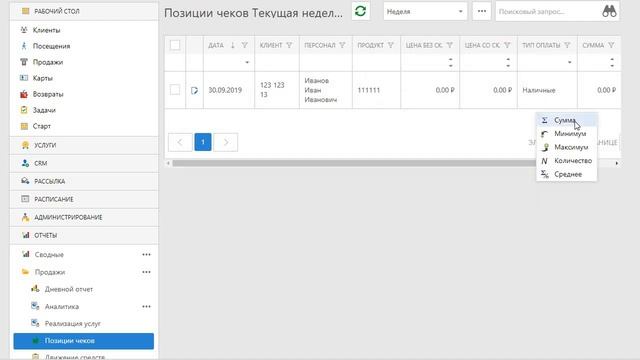This screenshot has width=640, height=360.
Task: Choose Среднее in the aggregate menu
Action: click(x=567, y=174)
